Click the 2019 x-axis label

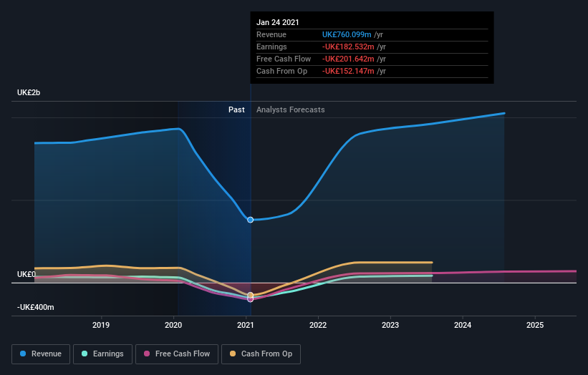point(101,325)
